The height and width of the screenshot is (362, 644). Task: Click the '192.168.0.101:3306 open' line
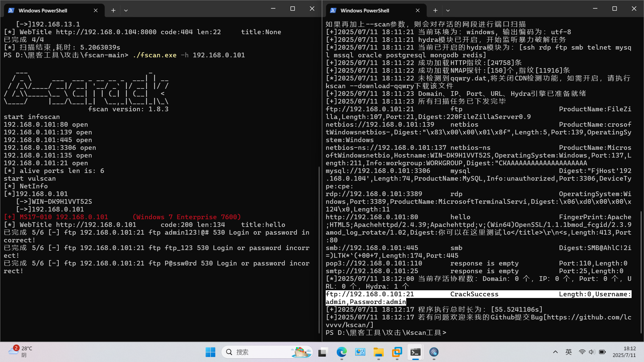tap(50, 147)
